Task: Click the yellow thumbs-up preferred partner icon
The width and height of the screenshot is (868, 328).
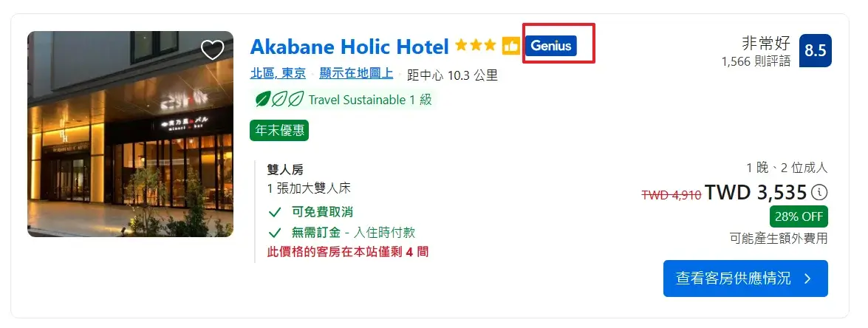Action: click(x=511, y=47)
